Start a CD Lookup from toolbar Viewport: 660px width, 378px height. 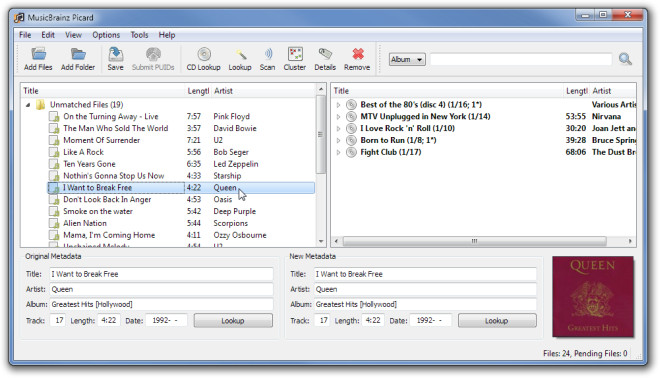coord(204,54)
